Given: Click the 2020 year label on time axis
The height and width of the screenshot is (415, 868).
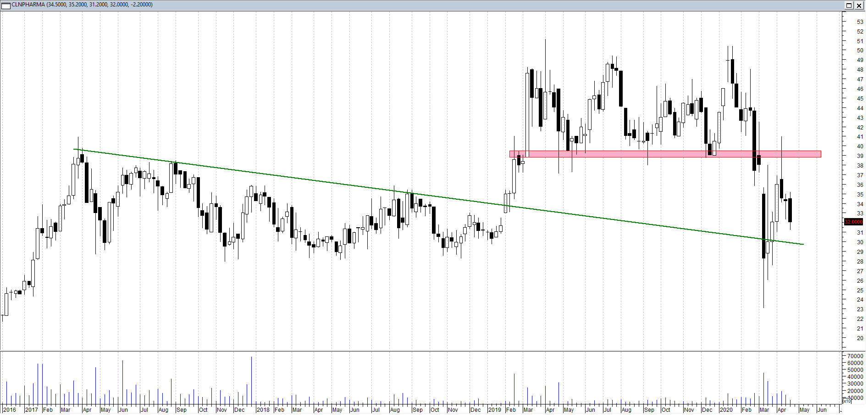Looking at the screenshot, I should (726, 410).
